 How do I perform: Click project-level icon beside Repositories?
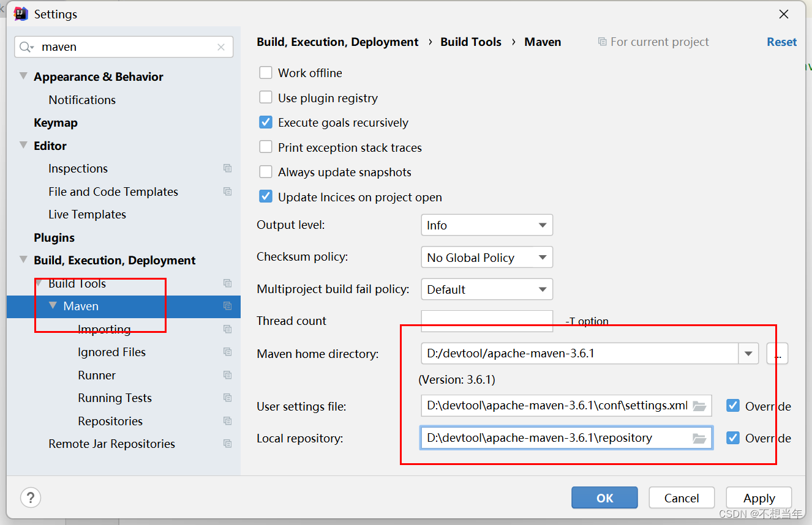(x=228, y=421)
